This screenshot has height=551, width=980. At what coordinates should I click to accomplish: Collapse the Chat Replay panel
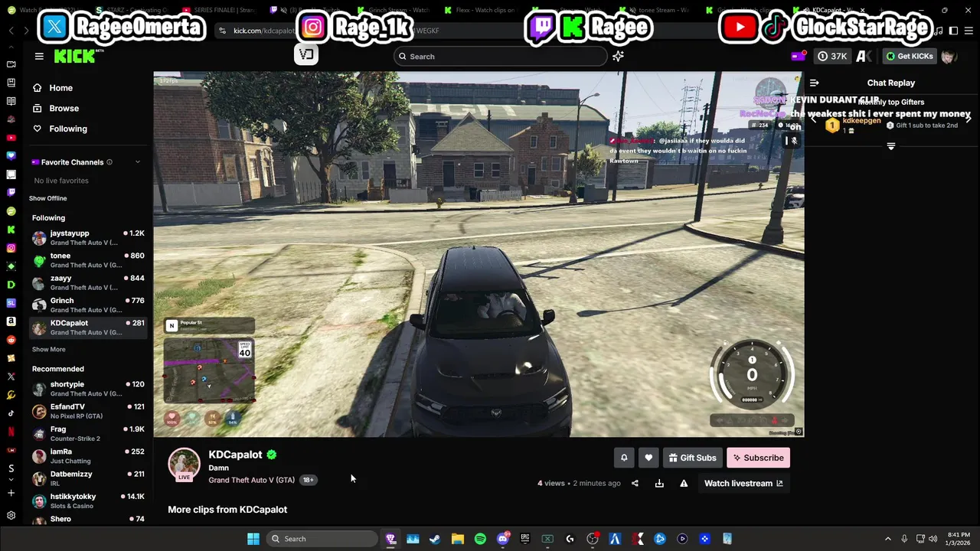click(x=815, y=83)
